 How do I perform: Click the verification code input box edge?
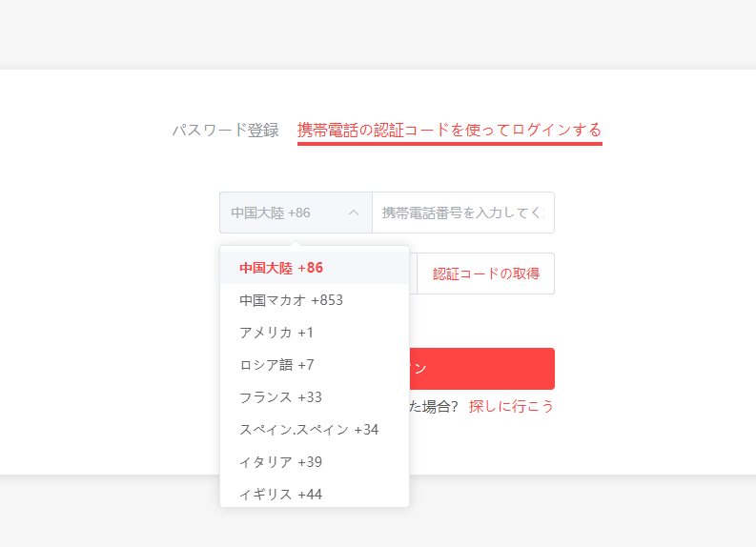pyautogui.click(x=413, y=273)
